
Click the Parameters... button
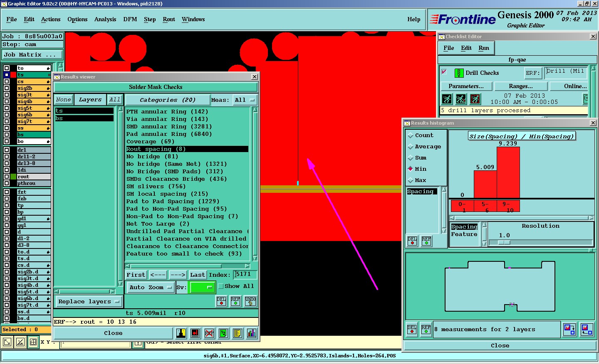pyautogui.click(x=466, y=86)
